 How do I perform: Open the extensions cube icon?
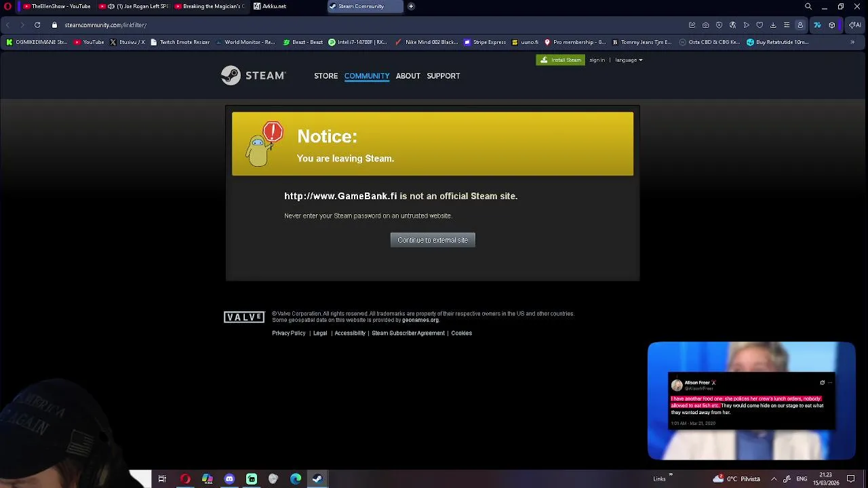click(x=832, y=25)
